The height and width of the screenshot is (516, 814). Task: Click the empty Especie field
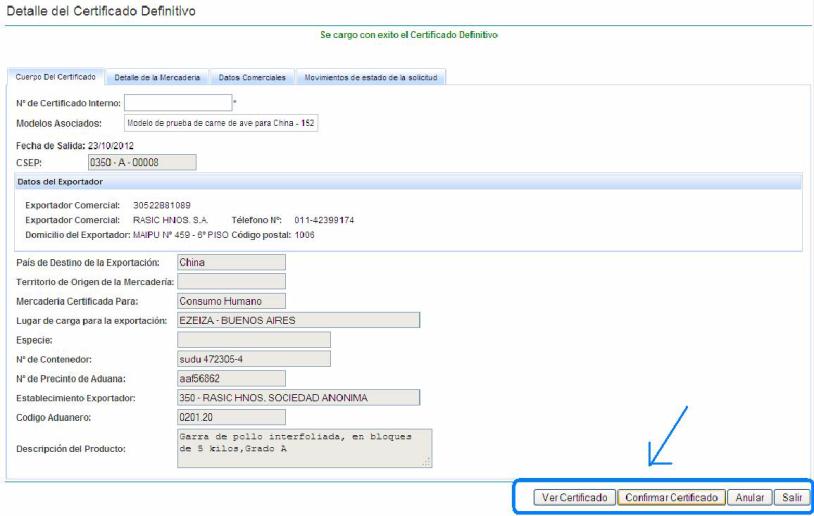coord(254,340)
